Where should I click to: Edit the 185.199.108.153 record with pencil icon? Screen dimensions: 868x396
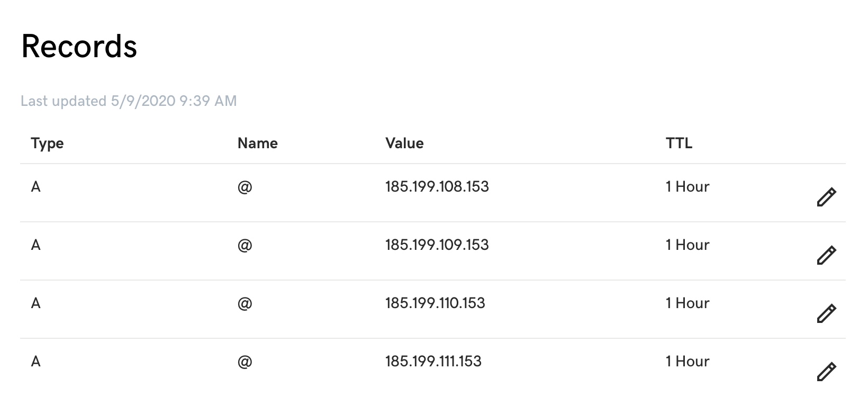(826, 197)
